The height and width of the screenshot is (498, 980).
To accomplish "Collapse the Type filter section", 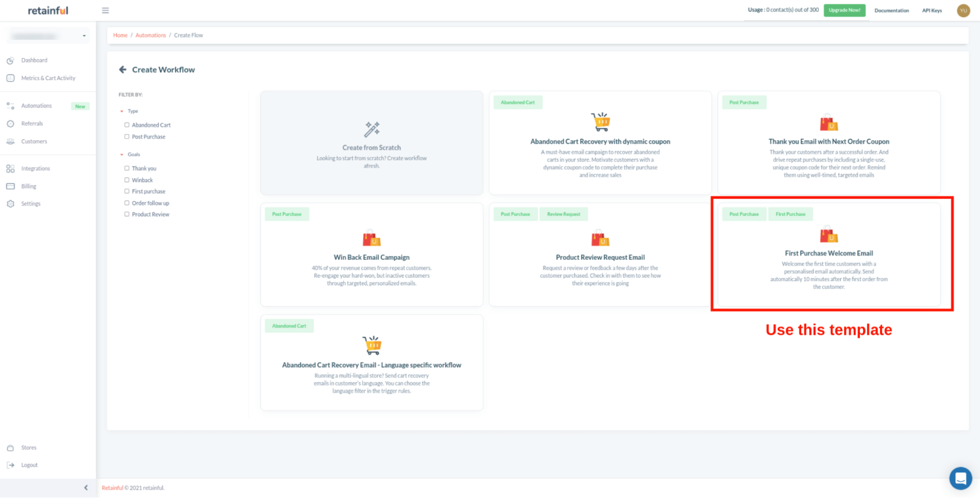I will (122, 111).
